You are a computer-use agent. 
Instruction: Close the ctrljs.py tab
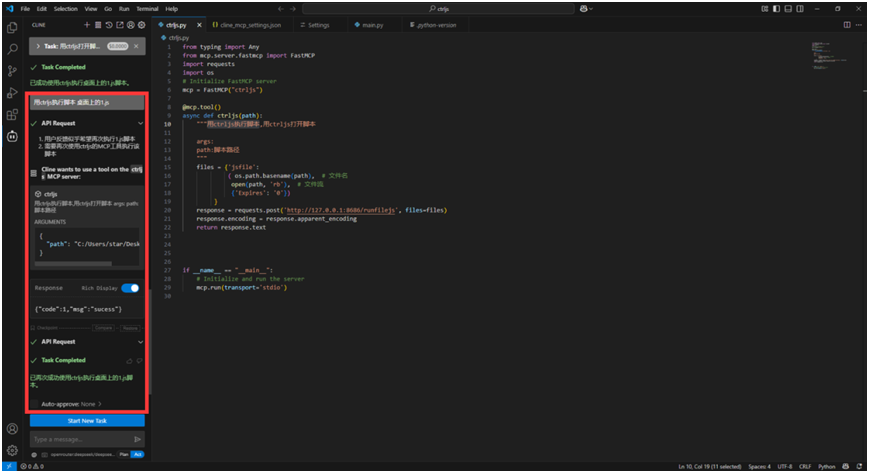tap(200, 25)
